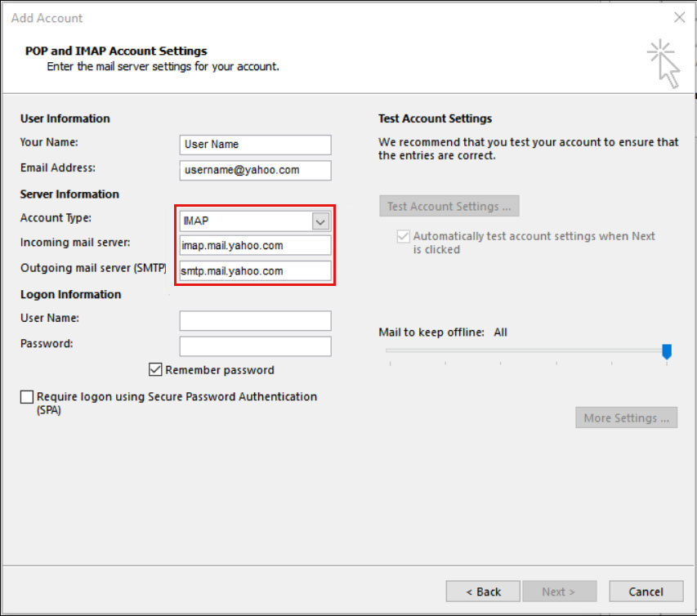Cancel the Add Account wizard
This screenshot has width=697, height=616.
tap(646, 591)
